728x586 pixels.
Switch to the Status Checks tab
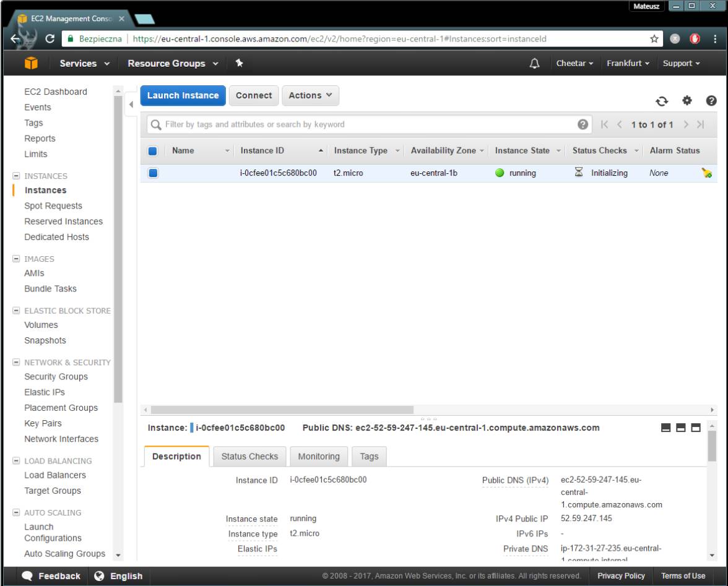click(x=249, y=457)
